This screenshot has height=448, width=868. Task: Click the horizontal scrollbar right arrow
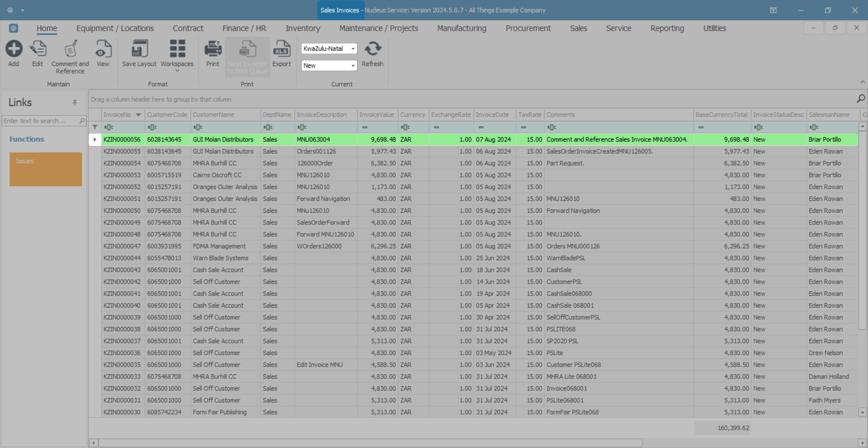tap(863, 443)
